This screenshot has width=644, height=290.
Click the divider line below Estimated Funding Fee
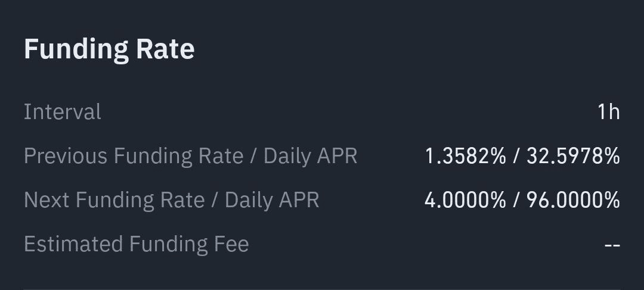click(x=322, y=288)
